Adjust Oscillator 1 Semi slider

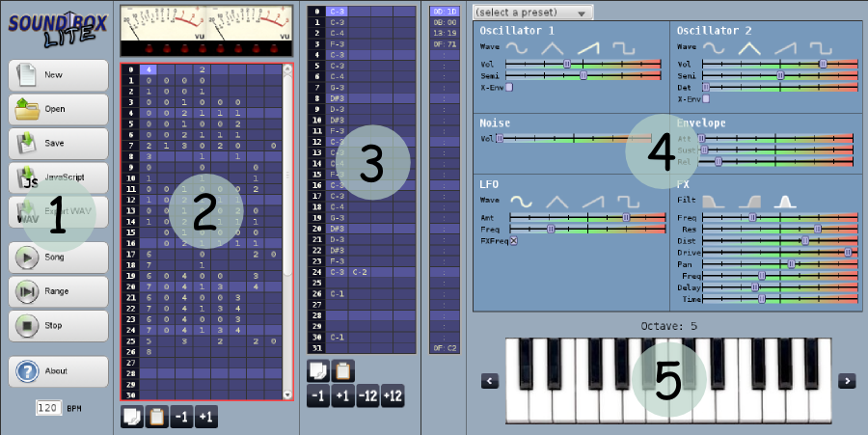[x=583, y=76]
